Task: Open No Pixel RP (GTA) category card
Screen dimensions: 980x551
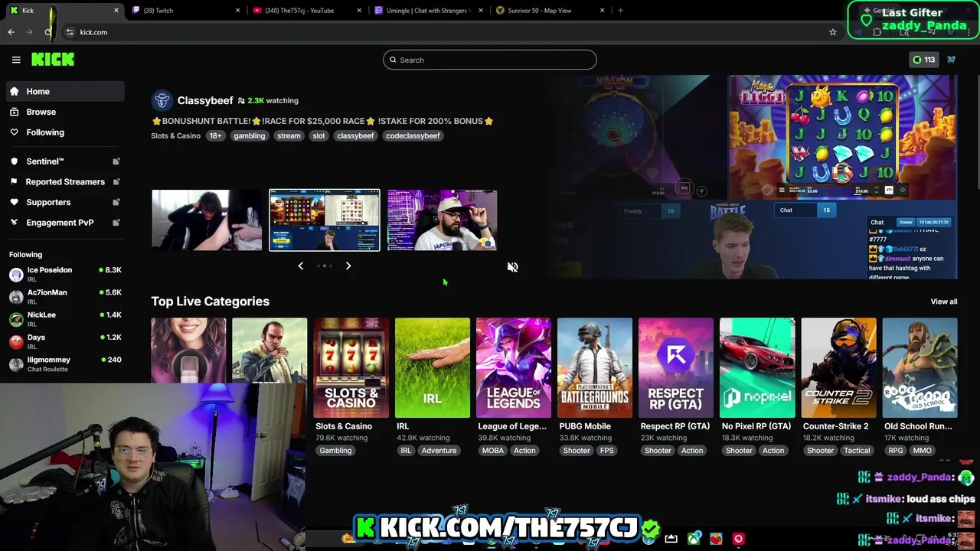Action: [x=757, y=368]
